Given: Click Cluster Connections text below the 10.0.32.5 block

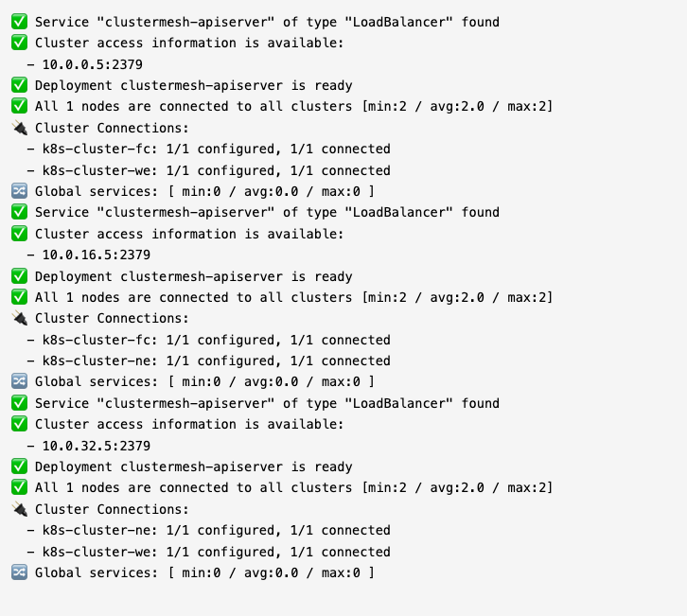Looking at the screenshot, I should coord(112,509).
